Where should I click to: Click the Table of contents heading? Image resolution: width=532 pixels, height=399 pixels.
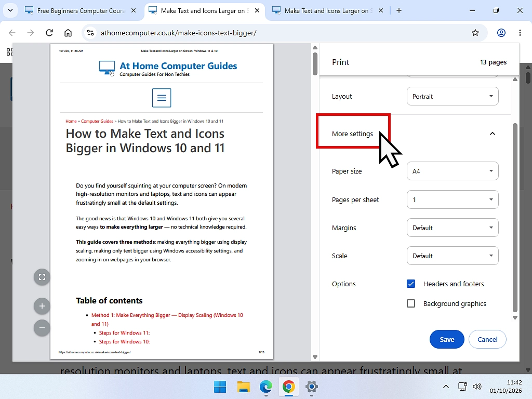(109, 301)
